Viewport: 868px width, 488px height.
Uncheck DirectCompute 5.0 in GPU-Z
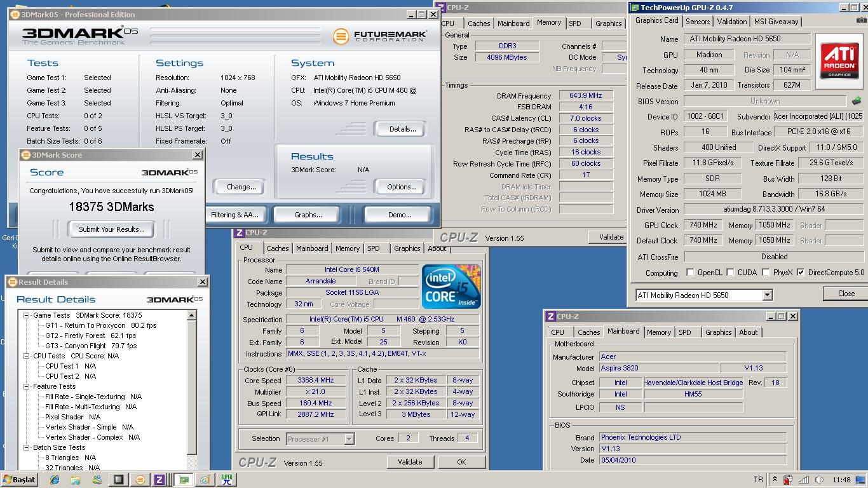click(x=801, y=273)
